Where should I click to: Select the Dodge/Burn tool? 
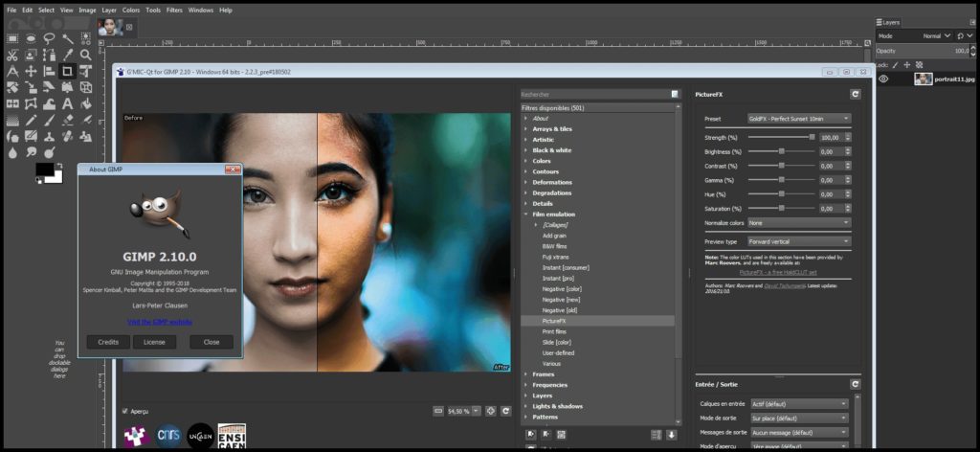tap(49, 152)
